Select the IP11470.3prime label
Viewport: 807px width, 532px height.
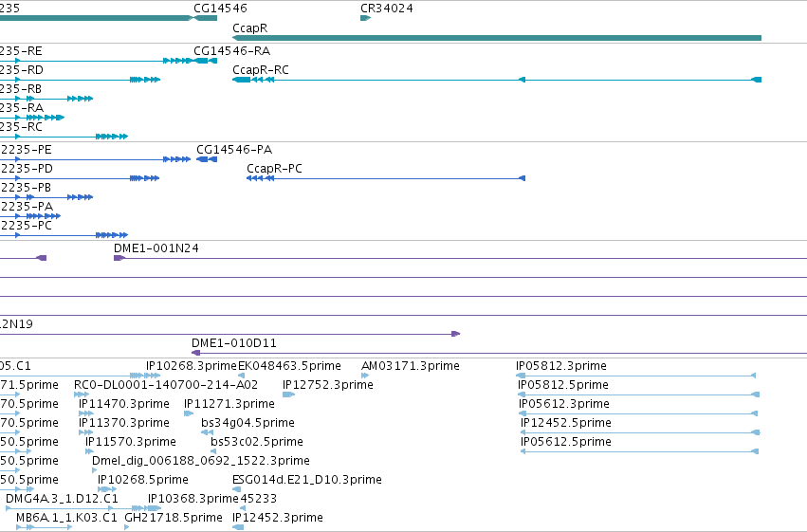(124, 404)
